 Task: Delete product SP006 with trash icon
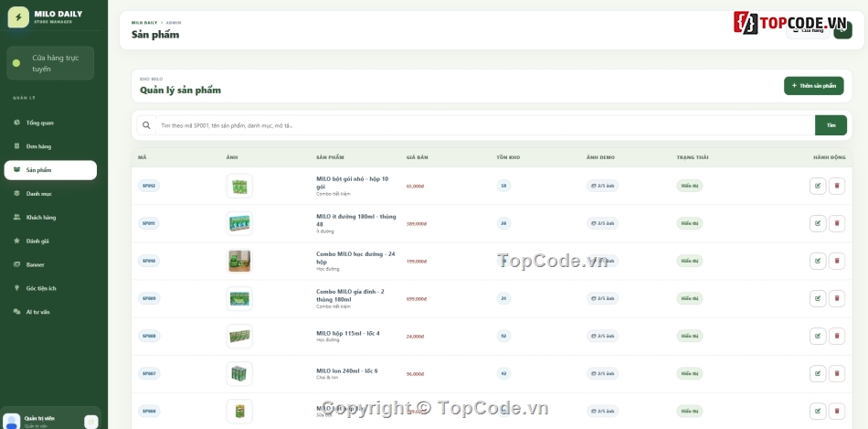click(837, 412)
